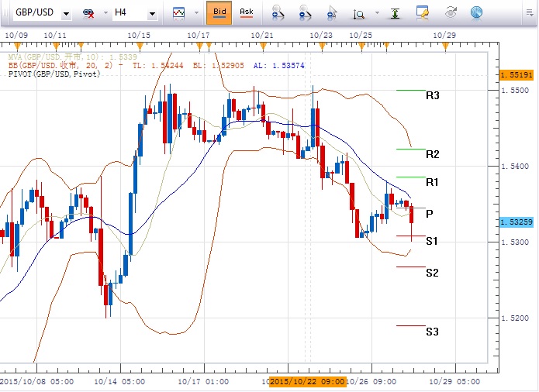
Task: Click the 2015/10/08 05:00 bottom time label
Action: click(36, 382)
